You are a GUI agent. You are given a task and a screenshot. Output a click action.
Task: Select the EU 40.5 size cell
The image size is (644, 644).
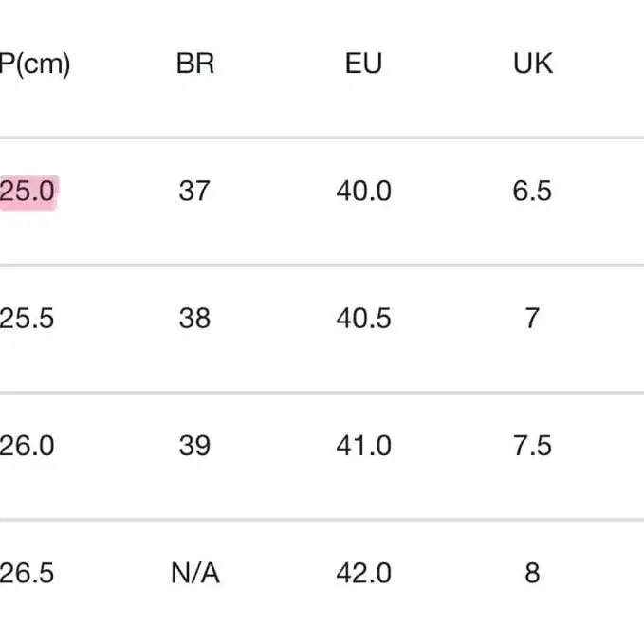363,318
